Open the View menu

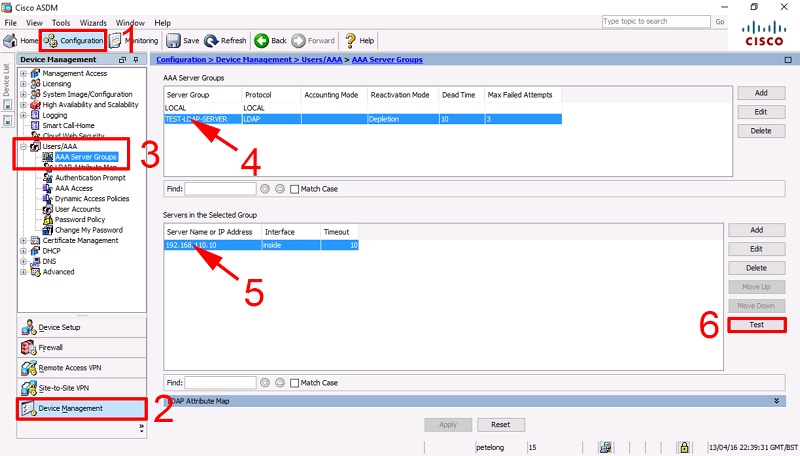pyautogui.click(x=34, y=23)
